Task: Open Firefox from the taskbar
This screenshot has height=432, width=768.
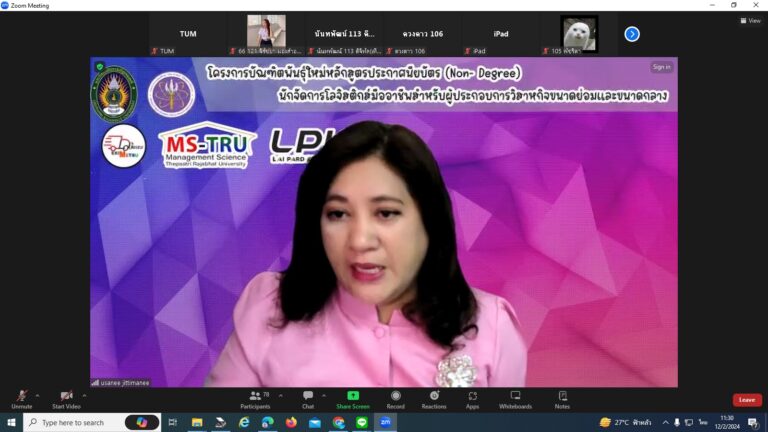Action: point(291,422)
